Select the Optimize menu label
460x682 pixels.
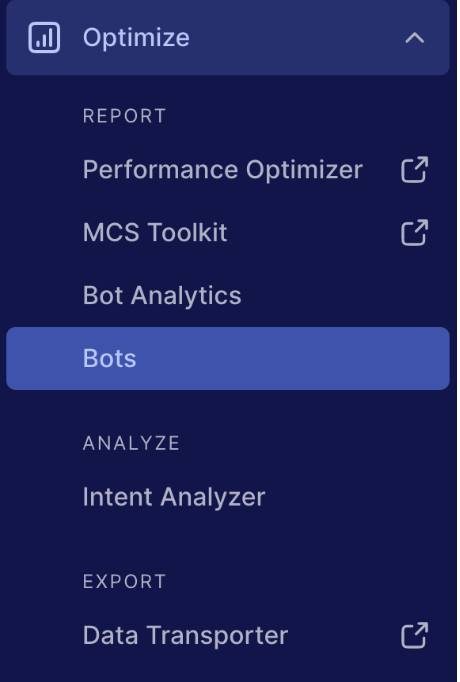pos(136,38)
